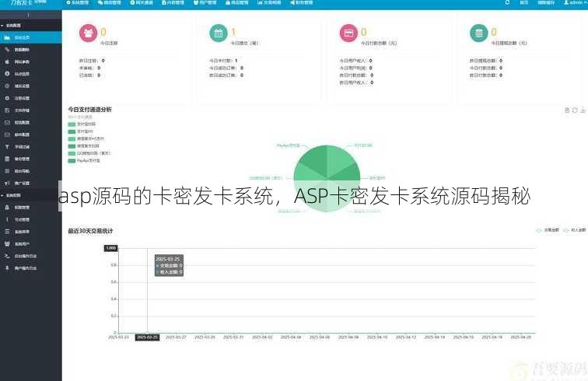Image resolution: width=588 pixels, height=381 pixels.
Task: Open 系统菜单 in the sidebar
Action: click(x=31, y=232)
